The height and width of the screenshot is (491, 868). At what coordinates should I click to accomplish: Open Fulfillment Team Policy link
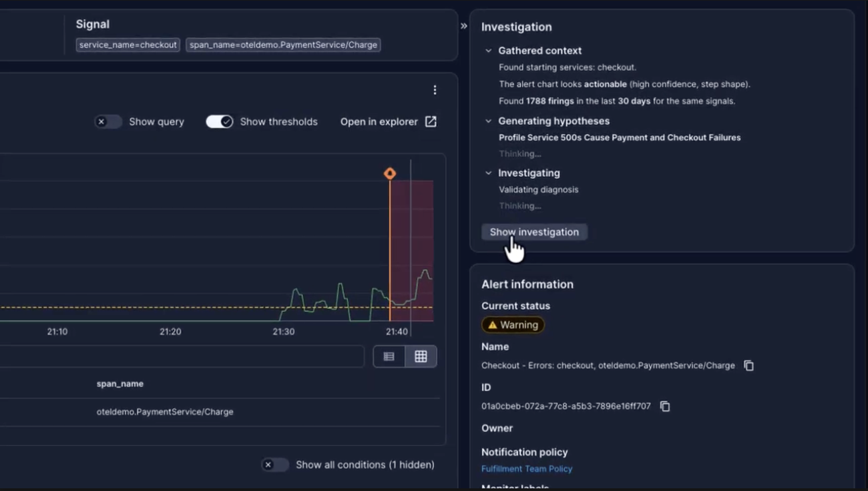(527, 469)
